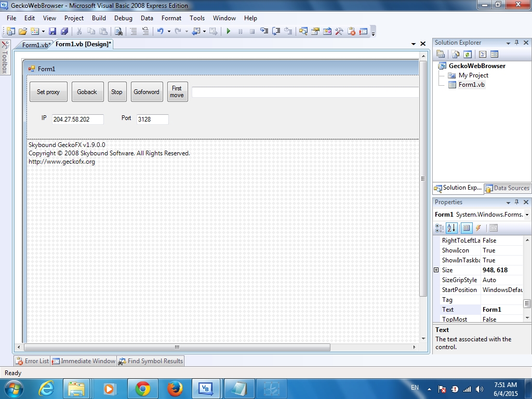Open the Undo history dropdown arrow
The width and height of the screenshot is (532, 399).
pos(169,32)
